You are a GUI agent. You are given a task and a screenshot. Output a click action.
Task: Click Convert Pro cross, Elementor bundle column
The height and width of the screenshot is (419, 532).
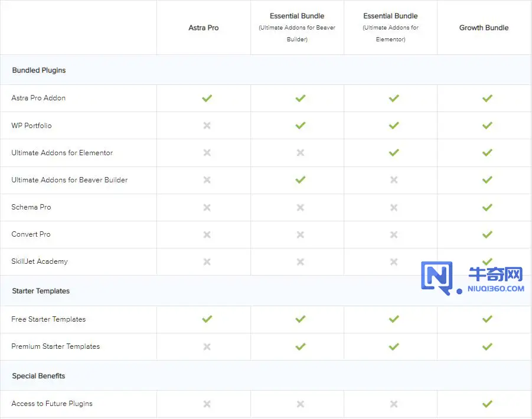point(394,235)
